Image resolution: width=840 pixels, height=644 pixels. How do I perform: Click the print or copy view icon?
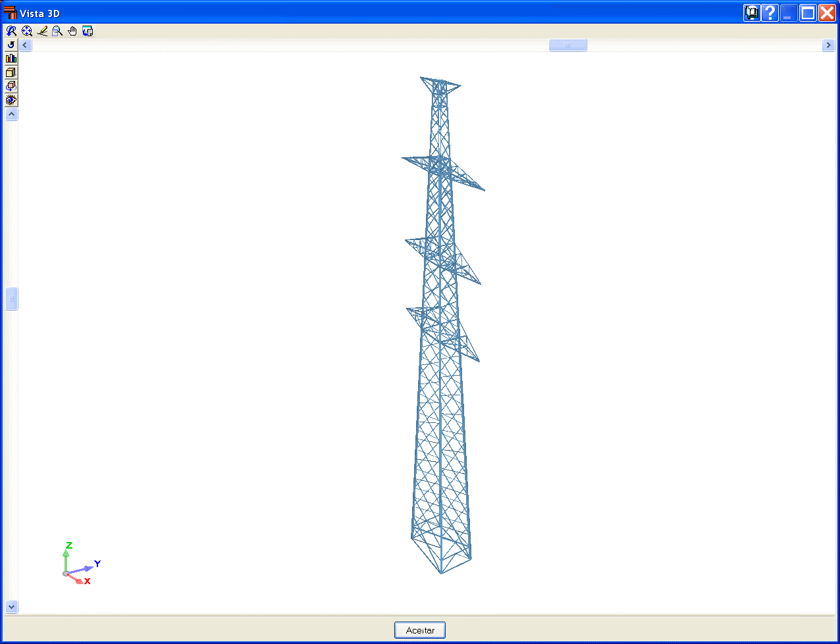(88, 31)
